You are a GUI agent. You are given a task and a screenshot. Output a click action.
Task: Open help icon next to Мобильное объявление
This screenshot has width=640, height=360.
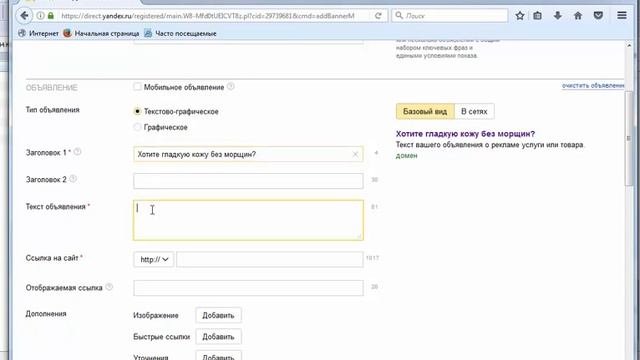231,87
